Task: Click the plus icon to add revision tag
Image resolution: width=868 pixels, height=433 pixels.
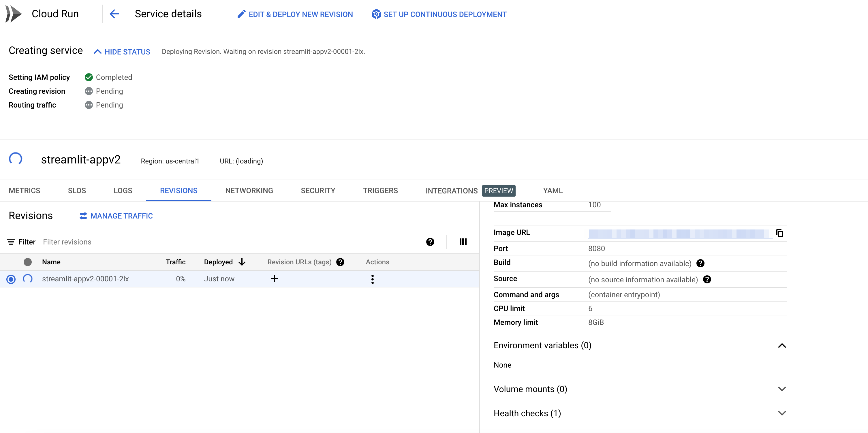Action: click(x=274, y=279)
